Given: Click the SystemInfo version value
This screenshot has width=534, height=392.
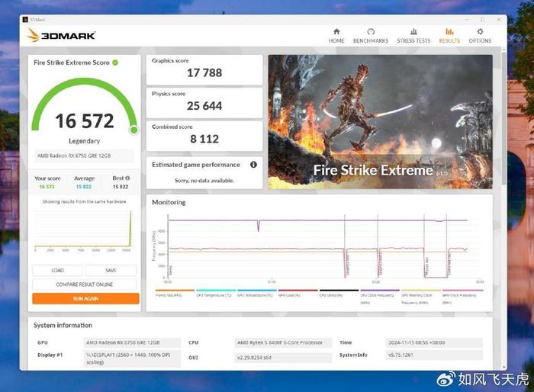Looking at the screenshot, I should [x=434, y=355].
